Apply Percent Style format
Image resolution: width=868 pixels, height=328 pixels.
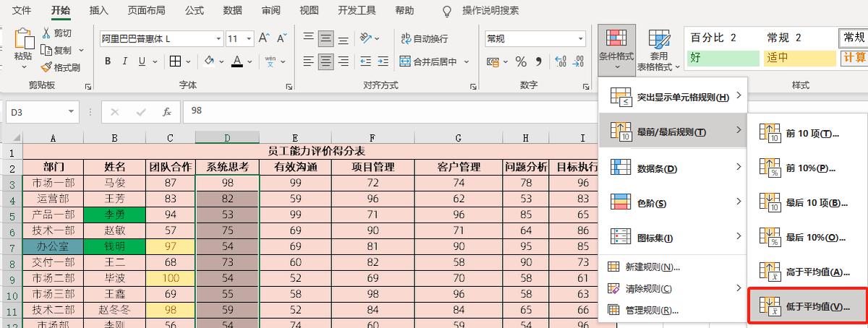point(521,61)
